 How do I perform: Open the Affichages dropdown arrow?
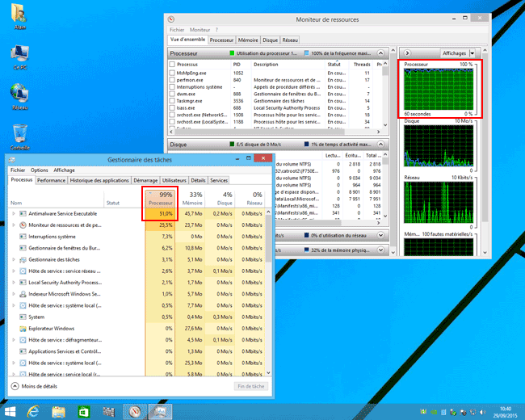(472, 53)
